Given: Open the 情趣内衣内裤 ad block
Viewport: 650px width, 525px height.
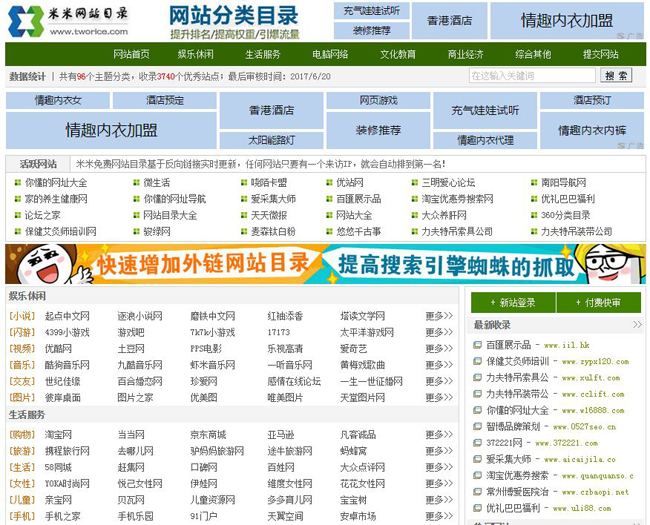Looking at the screenshot, I should coord(592,130).
